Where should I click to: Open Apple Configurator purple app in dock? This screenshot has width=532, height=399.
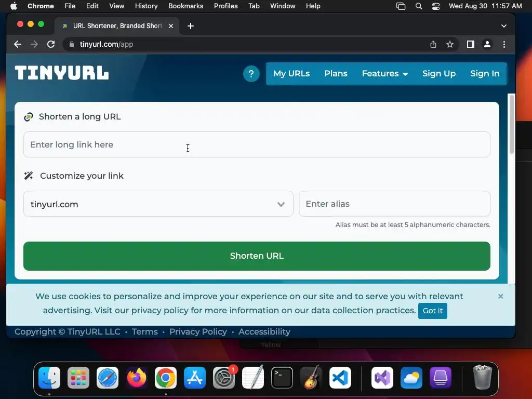click(441, 378)
